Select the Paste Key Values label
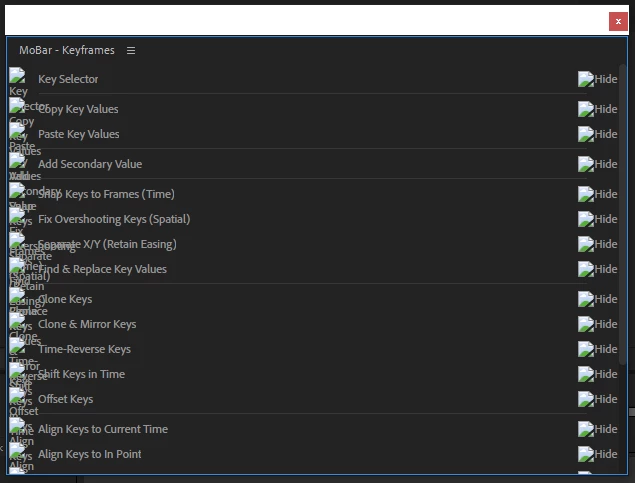 [x=79, y=134]
